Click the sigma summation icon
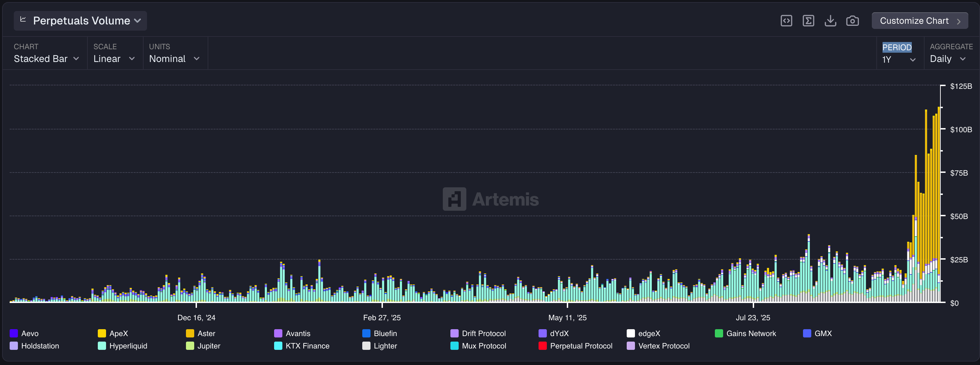 pyautogui.click(x=808, y=21)
